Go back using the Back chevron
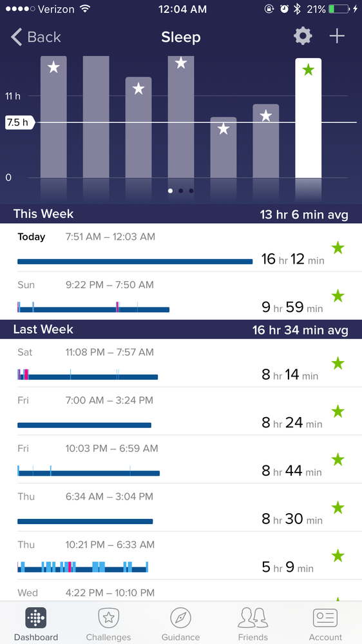Screen dimensions: 362x644 tap(35, 37)
